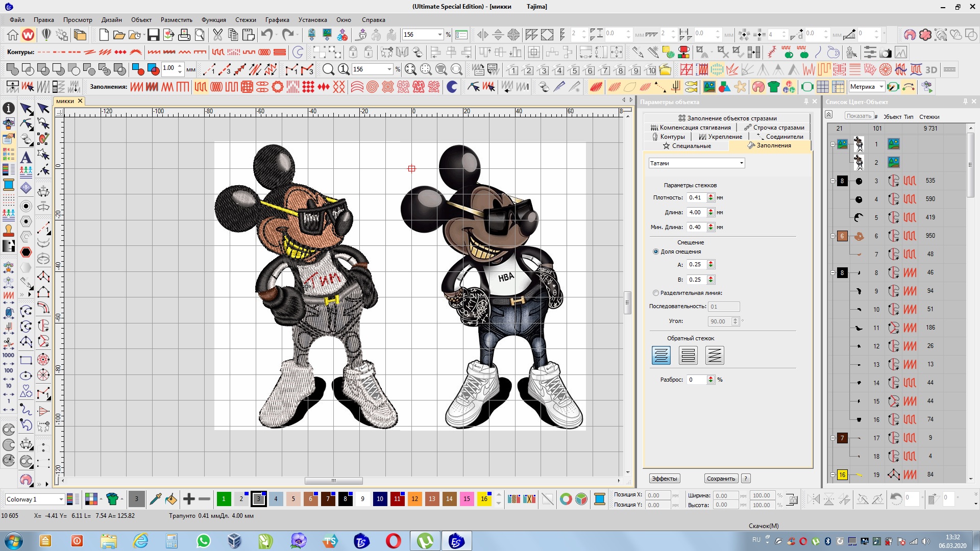Click the Эффекты button
Viewport: 980px width, 551px height.
click(665, 479)
